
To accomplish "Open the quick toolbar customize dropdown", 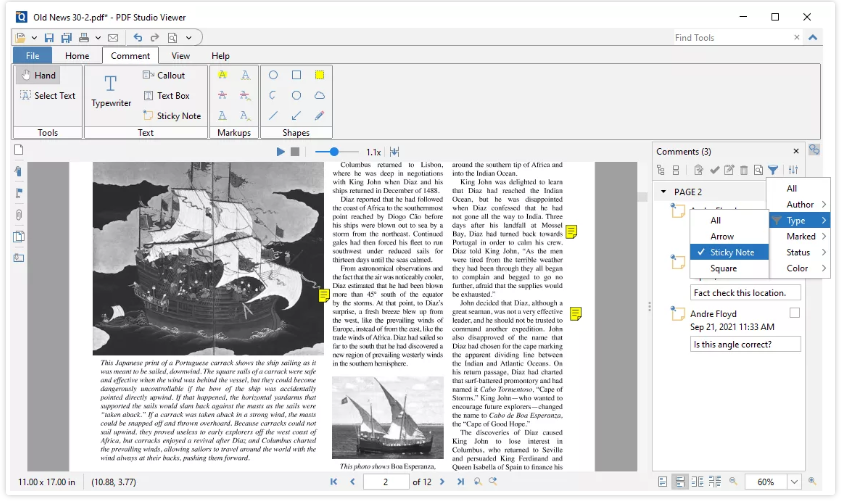I will tap(189, 38).
